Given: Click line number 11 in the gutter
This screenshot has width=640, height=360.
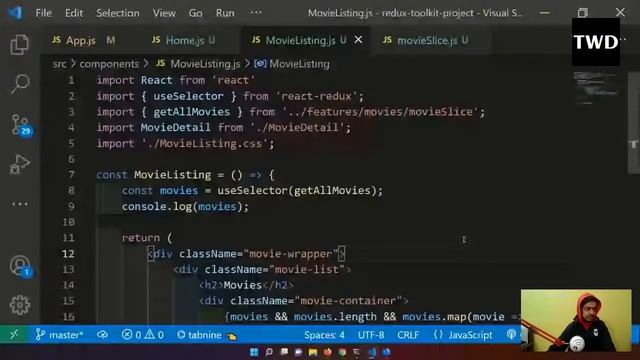Looking at the screenshot, I should (x=68, y=238).
